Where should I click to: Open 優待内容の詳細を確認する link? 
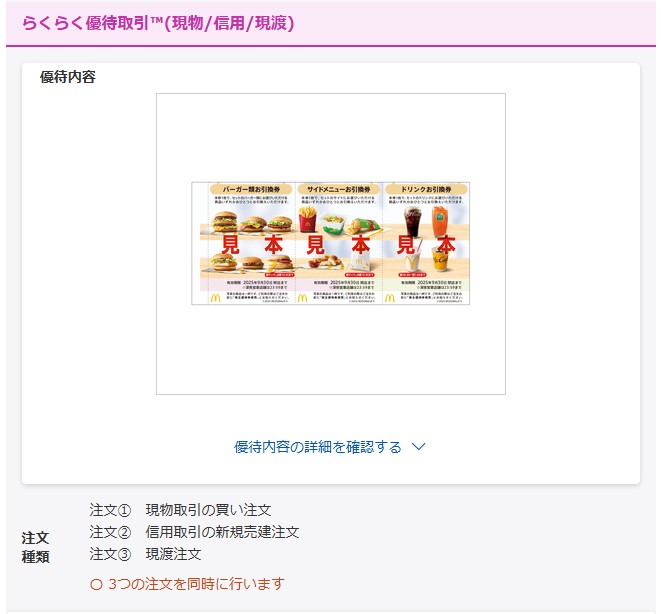click(x=318, y=447)
